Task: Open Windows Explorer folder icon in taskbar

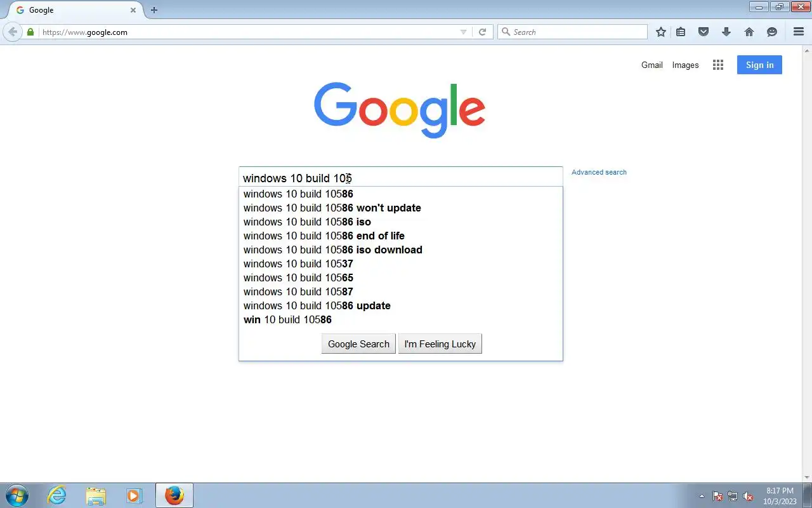Action: pyautogui.click(x=96, y=495)
